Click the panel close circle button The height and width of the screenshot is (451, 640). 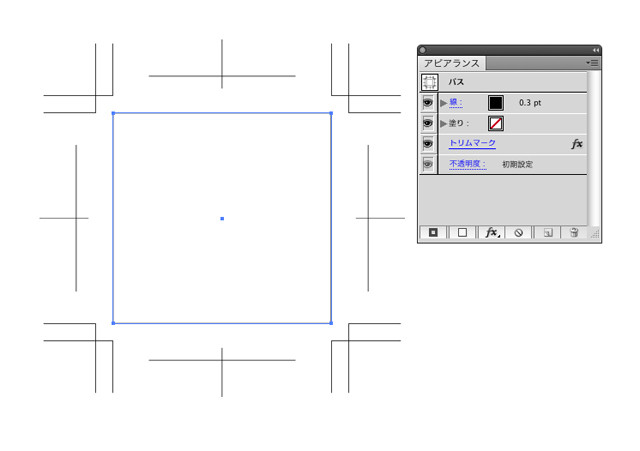pos(423,50)
